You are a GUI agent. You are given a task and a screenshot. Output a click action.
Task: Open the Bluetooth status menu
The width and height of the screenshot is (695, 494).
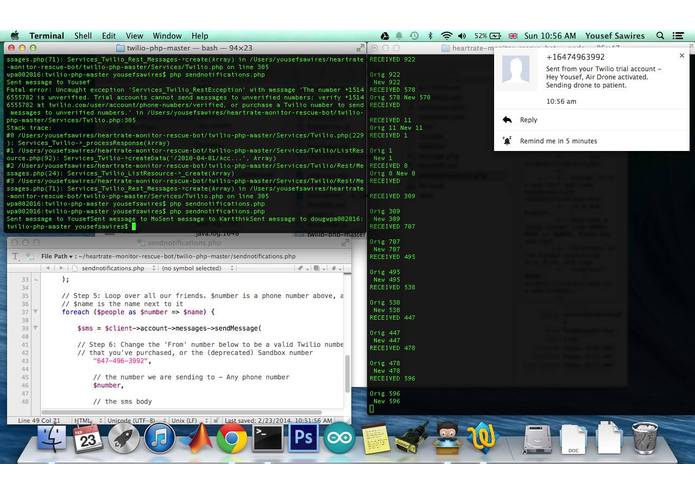[x=430, y=36]
